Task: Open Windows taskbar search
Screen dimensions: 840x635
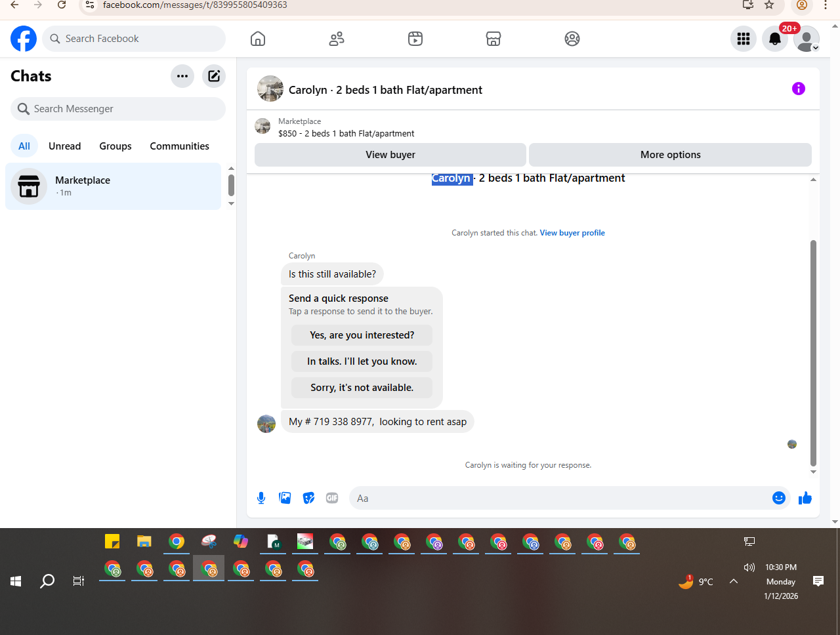Action: pyautogui.click(x=47, y=581)
